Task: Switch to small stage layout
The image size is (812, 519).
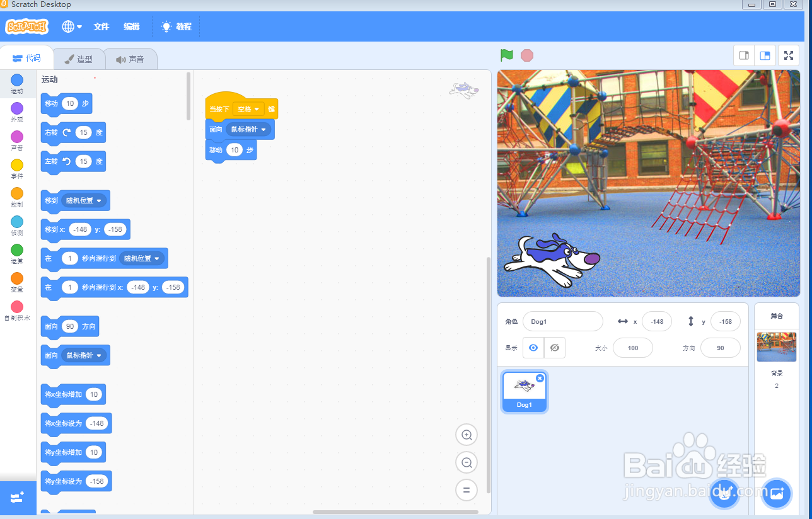Action: 744,55
